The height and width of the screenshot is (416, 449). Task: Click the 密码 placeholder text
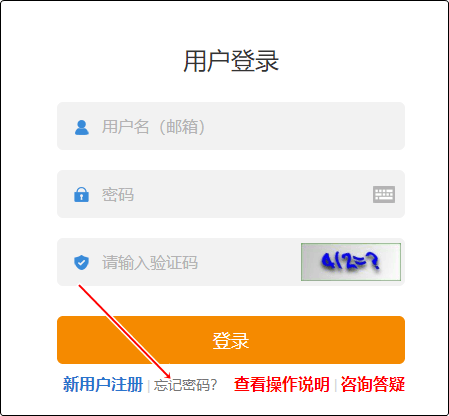tap(118, 194)
